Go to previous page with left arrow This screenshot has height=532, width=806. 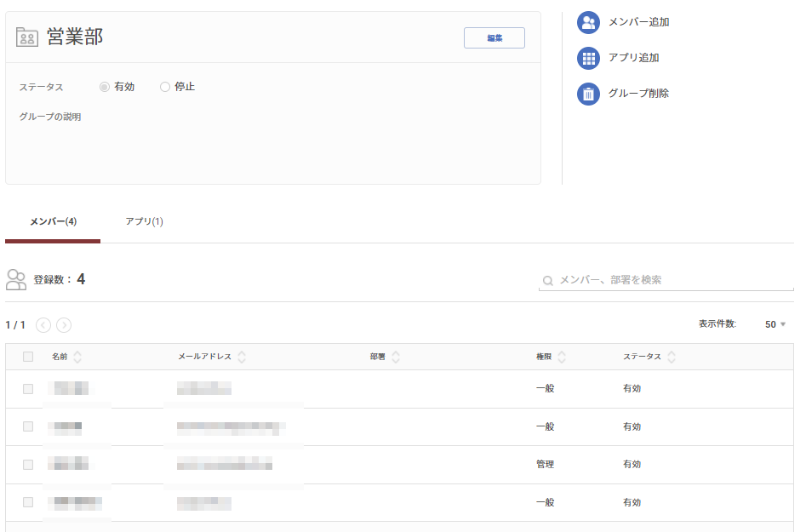click(44, 325)
